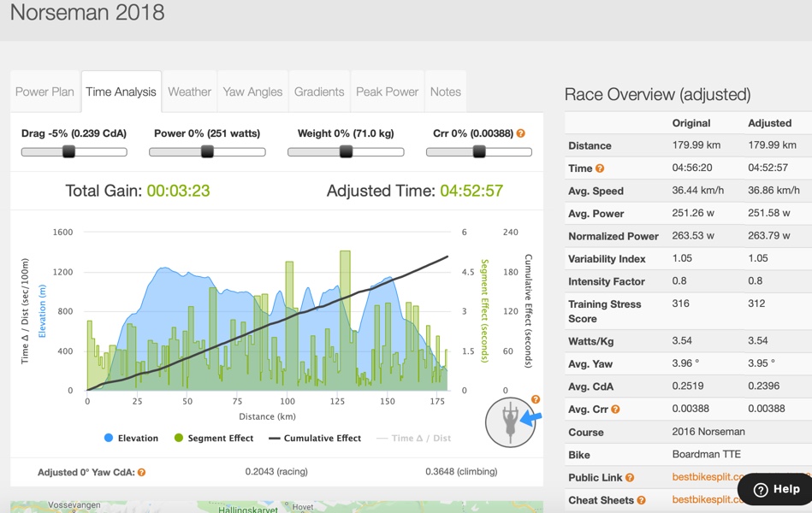
Task: Click the Drag CdA slider handle
Action: pos(69,152)
